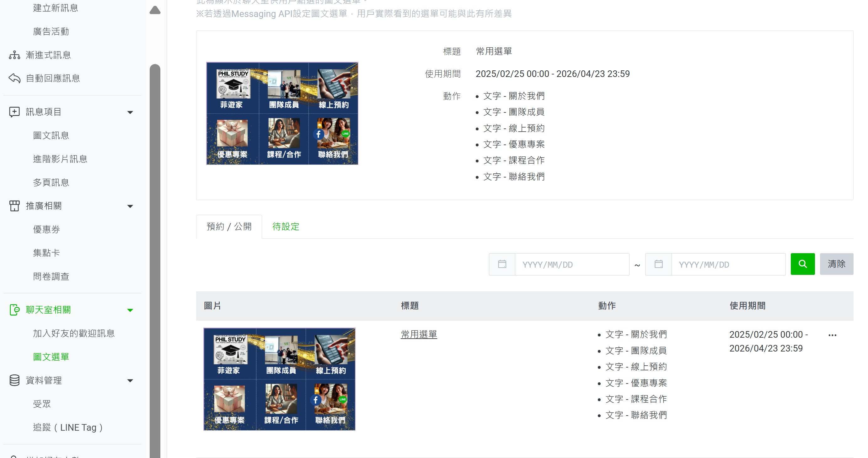Switch to the 預約 / 公開 tab
The width and height of the screenshot is (868, 458).
pyautogui.click(x=229, y=226)
